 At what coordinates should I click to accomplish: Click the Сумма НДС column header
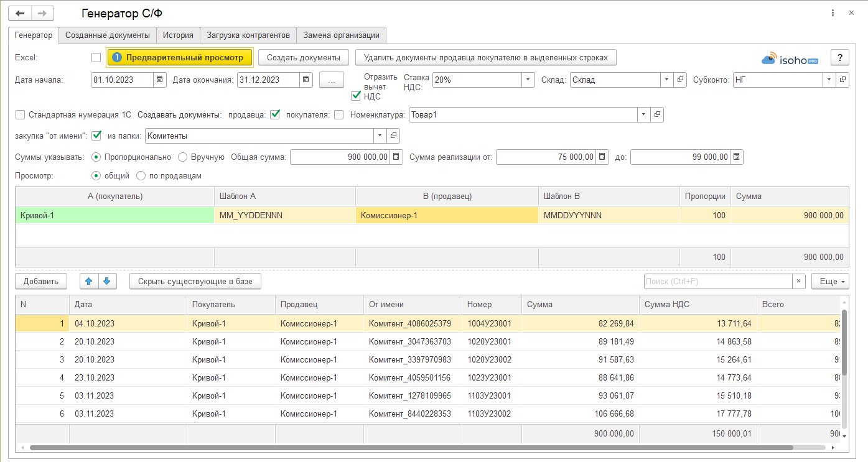point(698,305)
